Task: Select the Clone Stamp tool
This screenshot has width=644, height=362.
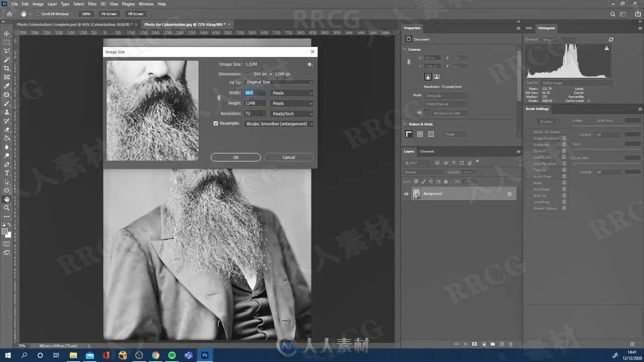Action: [x=7, y=112]
